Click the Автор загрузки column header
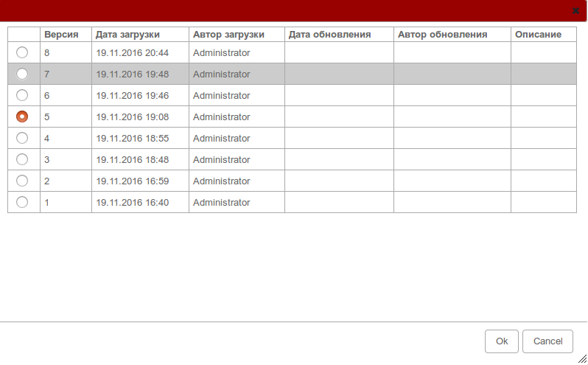Image resolution: width=588 pixels, height=365 pixels. tap(228, 35)
